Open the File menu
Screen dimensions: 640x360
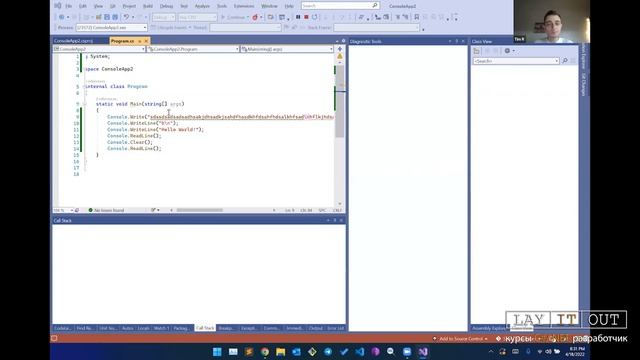69,6
